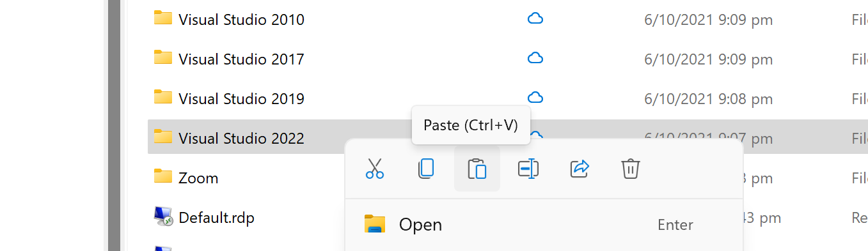Click the Copy icon in context menu
Image resolution: width=868 pixels, height=251 pixels.
click(x=426, y=169)
